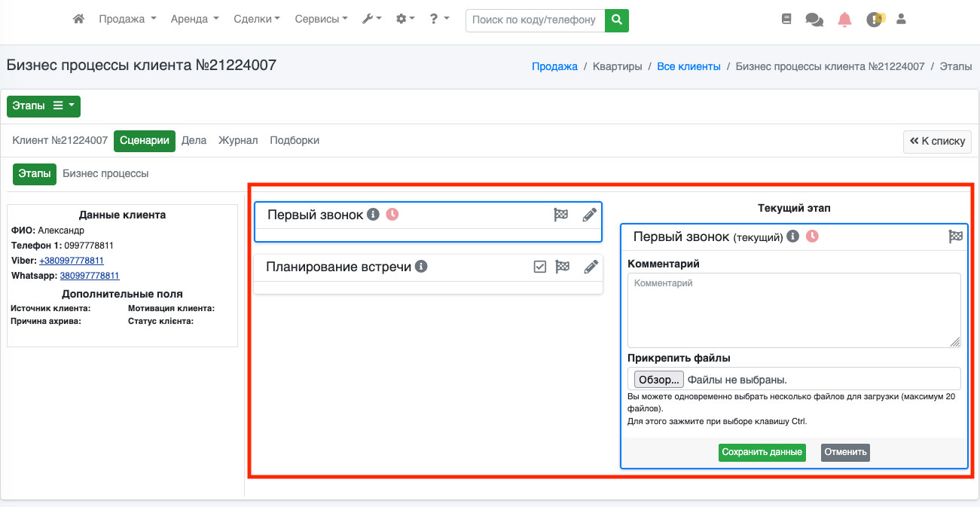This screenshot has height=507, width=980.
Task: Click the Планирование встречи stage title
Action: click(x=339, y=267)
